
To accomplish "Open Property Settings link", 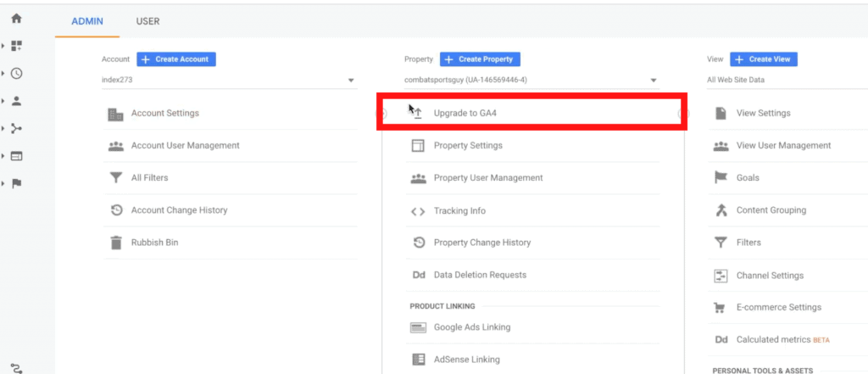I will pos(468,146).
